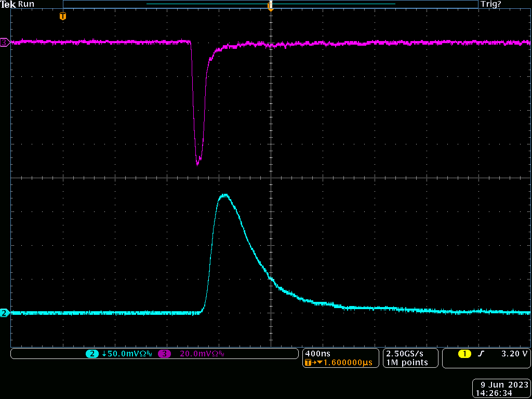Click the 1.600000µs trigger delay value
The height and width of the screenshot is (399, 532).
coord(347,363)
